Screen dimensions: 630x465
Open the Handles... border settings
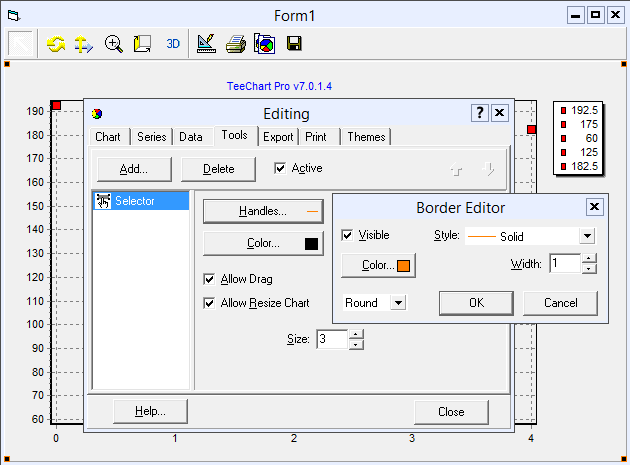click(x=263, y=211)
